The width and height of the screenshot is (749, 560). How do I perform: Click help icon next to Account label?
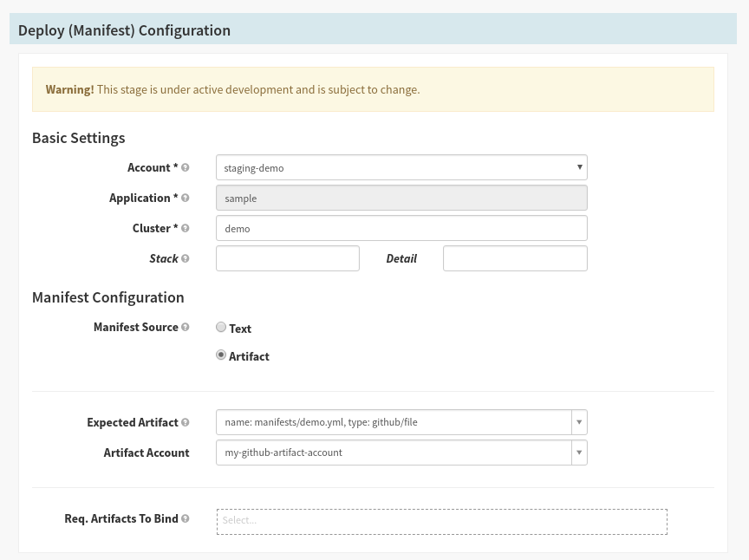click(186, 168)
